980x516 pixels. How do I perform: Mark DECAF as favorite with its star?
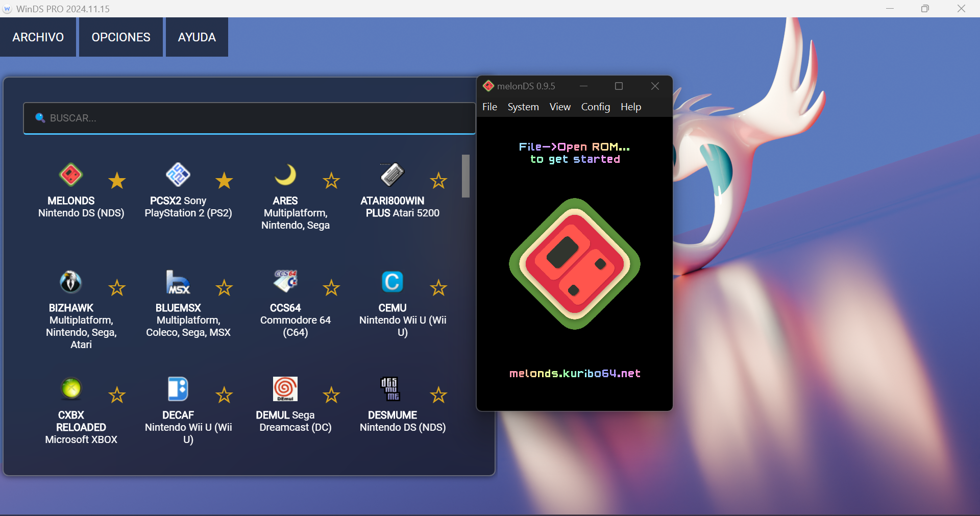click(x=224, y=395)
